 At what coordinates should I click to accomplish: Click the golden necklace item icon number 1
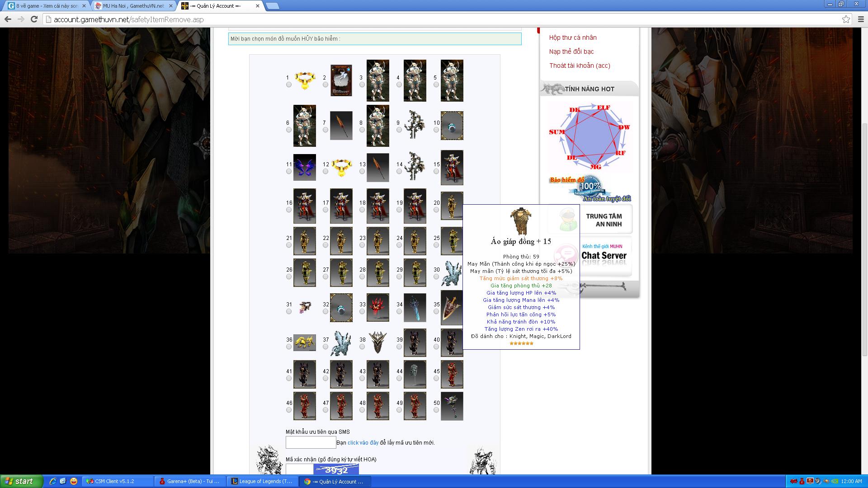coord(305,80)
